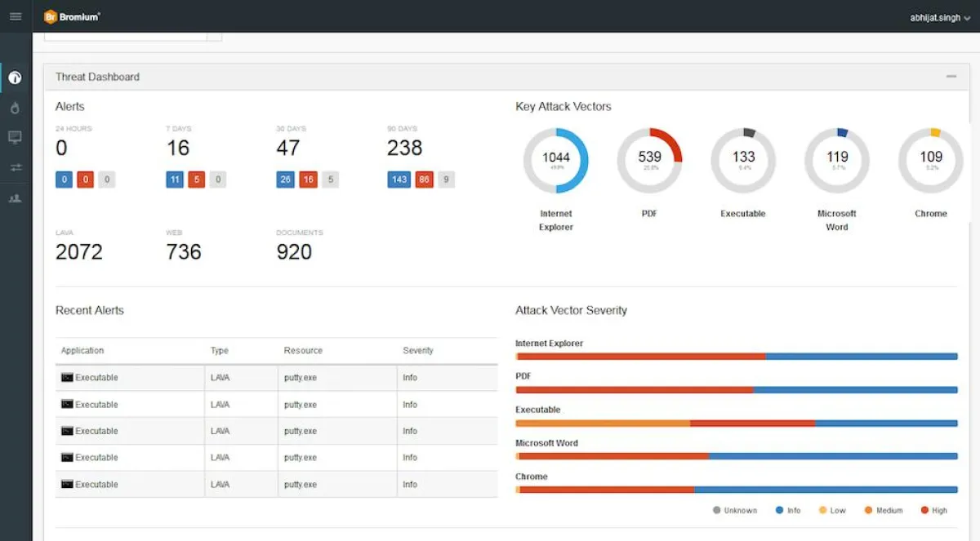Open the Key Attack Vectors section header

click(563, 106)
